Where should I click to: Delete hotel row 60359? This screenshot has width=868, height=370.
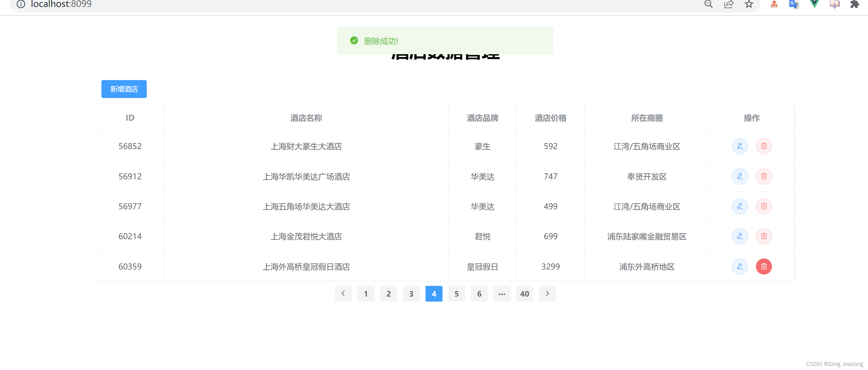[763, 266]
